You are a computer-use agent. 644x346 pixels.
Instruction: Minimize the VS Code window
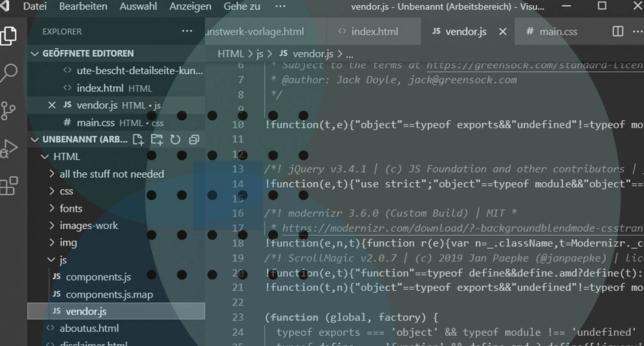click(x=567, y=6)
